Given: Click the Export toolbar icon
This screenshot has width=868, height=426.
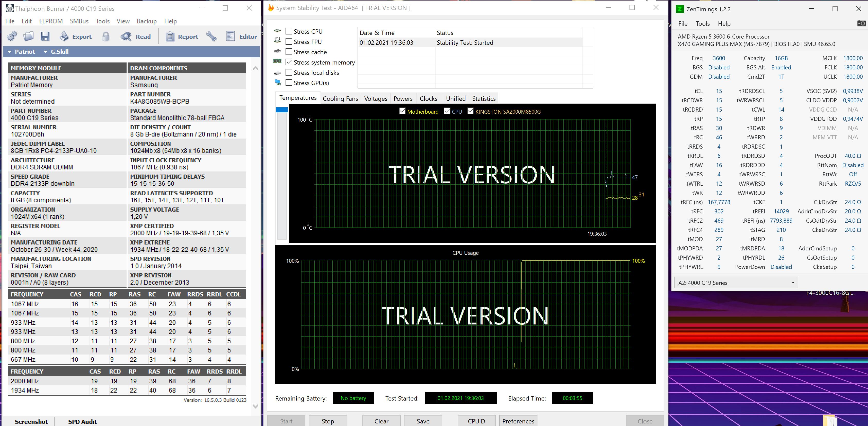Looking at the screenshot, I should tap(64, 36).
